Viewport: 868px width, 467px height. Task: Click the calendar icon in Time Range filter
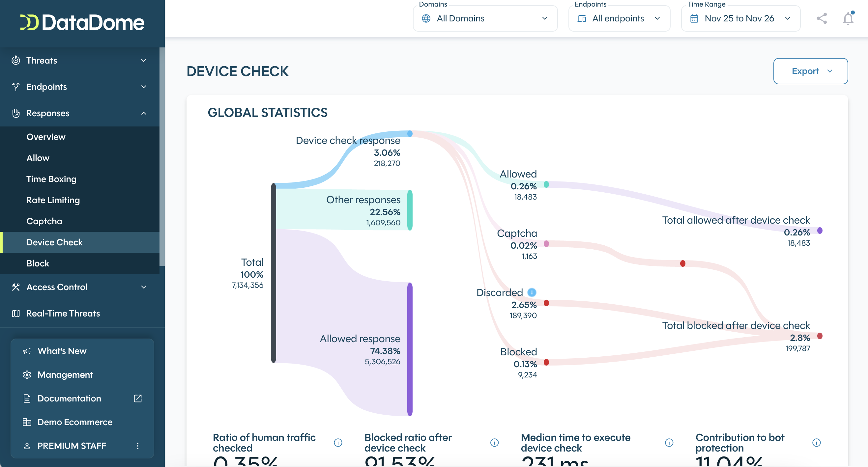694,18
